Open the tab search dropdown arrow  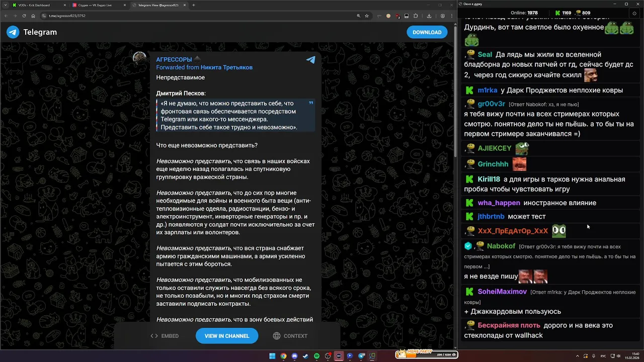click(6, 5)
